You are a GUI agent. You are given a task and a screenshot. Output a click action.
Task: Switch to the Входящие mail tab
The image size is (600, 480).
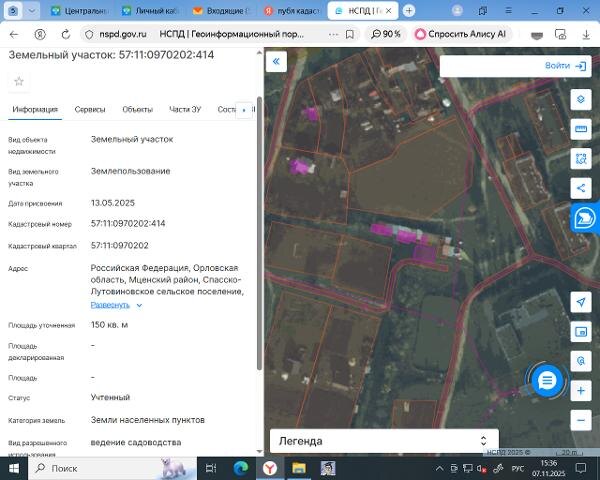tap(221, 11)
